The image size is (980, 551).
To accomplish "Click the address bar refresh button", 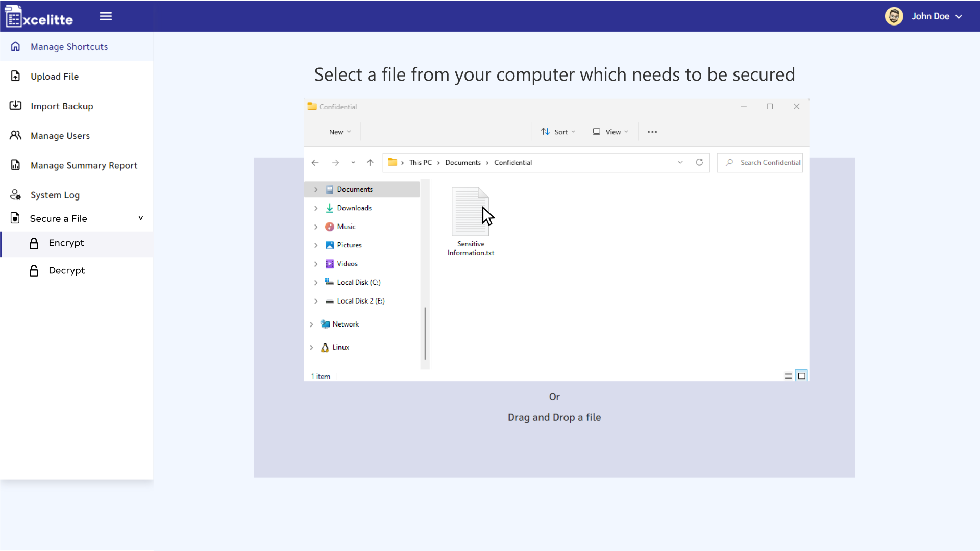I will point(699,162).
